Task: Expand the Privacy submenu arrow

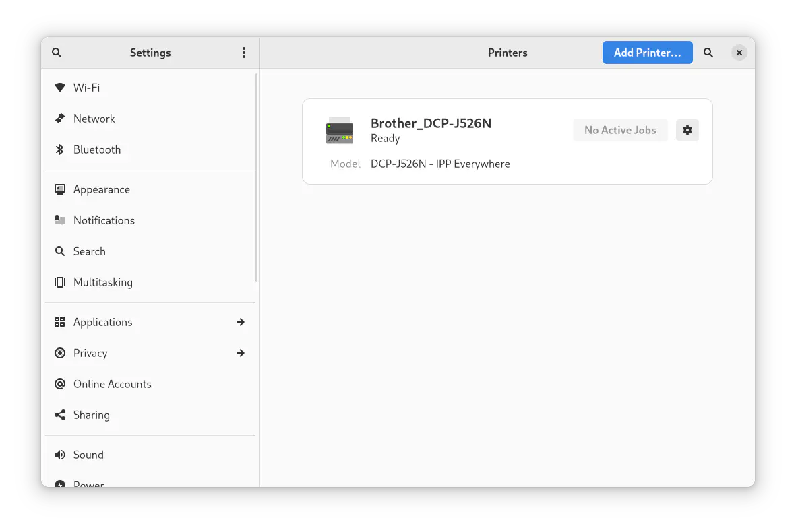Action: 241,353
